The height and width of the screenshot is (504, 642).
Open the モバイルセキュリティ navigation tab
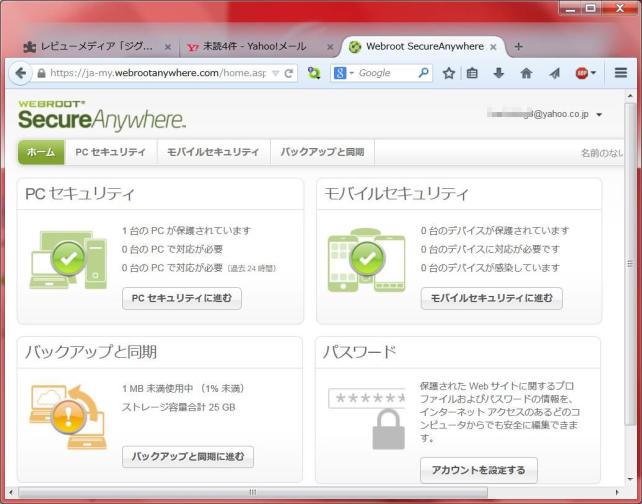[x=213, y=152]
